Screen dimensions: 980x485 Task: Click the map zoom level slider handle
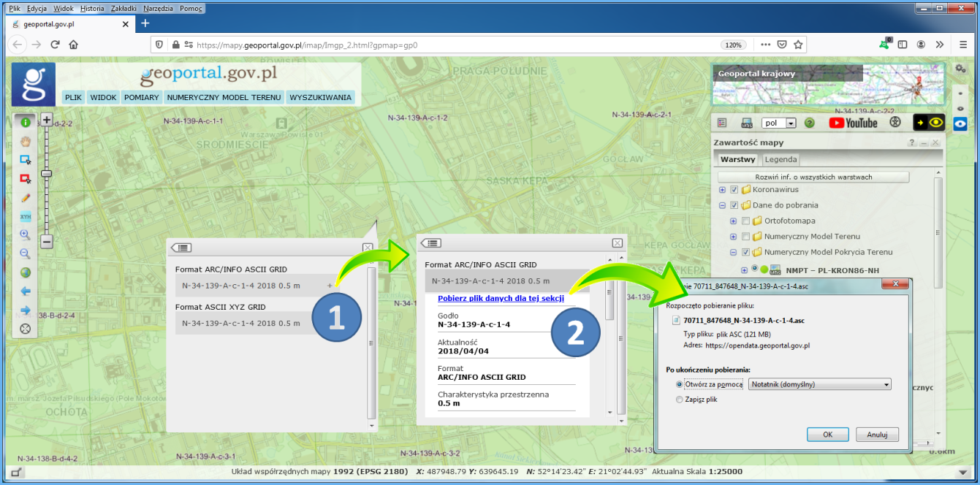pos(46,173)
